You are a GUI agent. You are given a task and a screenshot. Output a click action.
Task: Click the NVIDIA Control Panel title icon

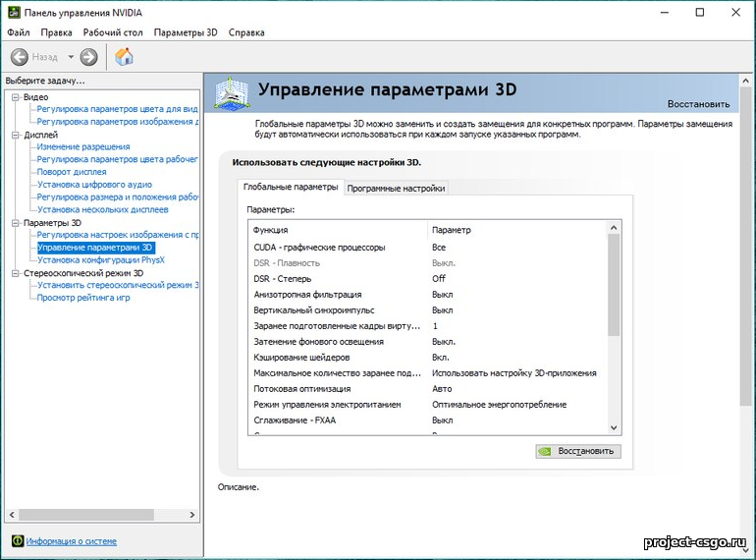(14, 12)
